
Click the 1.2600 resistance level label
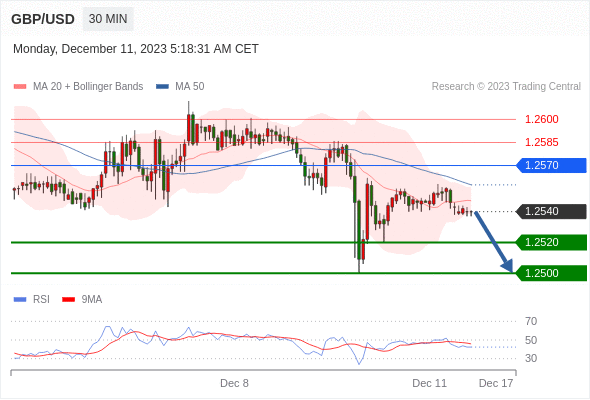click(x=541, y=120)
